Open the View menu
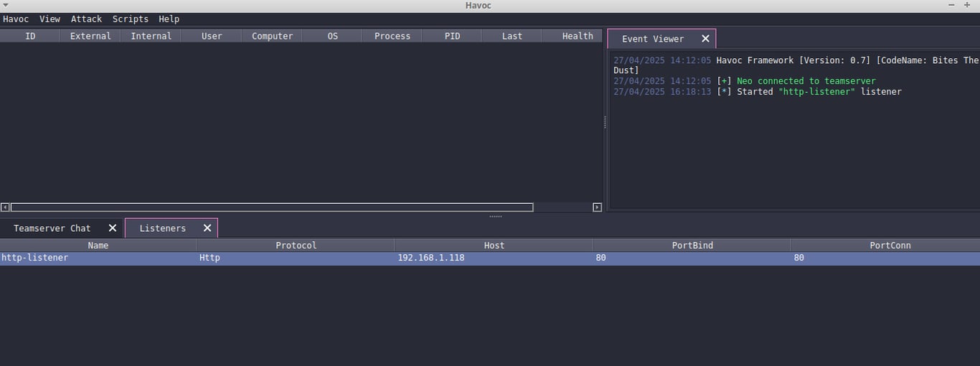Image resolution: width=980 pixels, height=366 pixels. click(50, 19)
